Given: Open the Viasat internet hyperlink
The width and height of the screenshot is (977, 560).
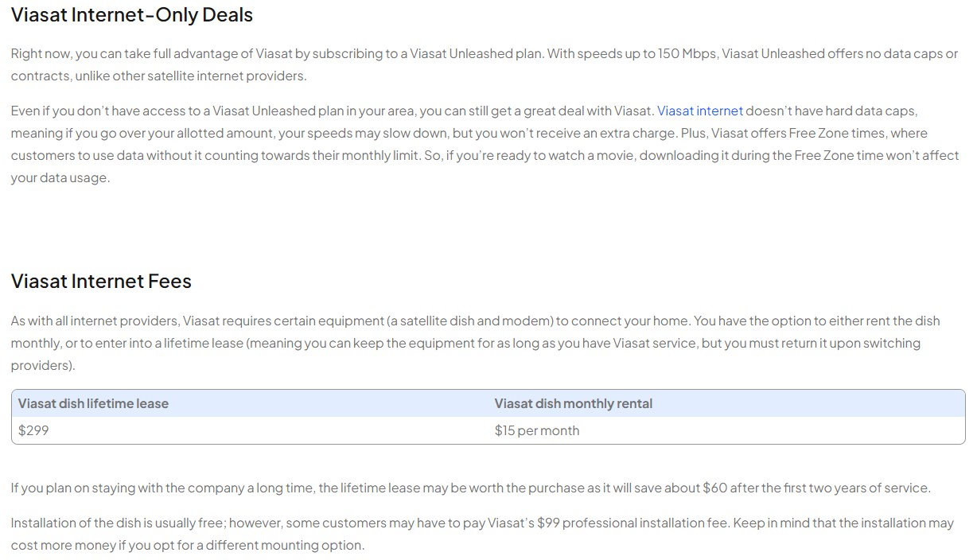Looking at the screenshot, I should pyautogui.click(x=700, y=111).
